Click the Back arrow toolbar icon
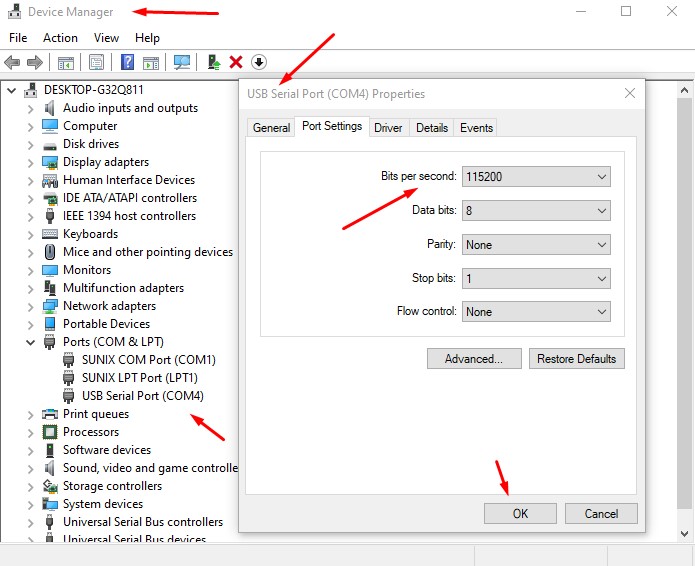This screenshot has height=566, width=695. (x=12, y=62)
